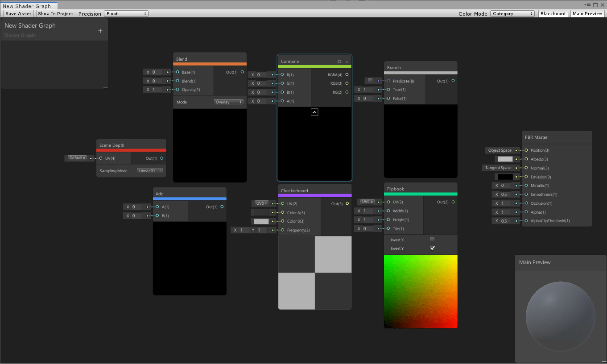Click the Out(1) output port on the Blend node

241,72
